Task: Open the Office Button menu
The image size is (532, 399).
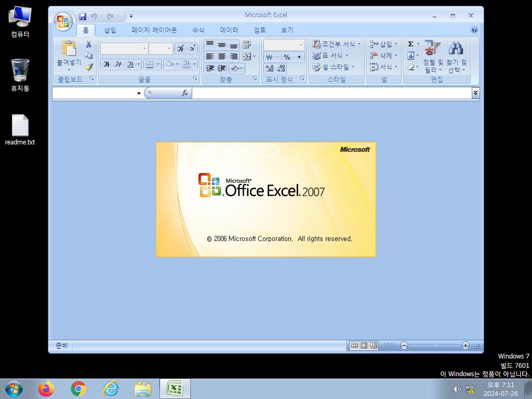Action: tap(63, 21)
